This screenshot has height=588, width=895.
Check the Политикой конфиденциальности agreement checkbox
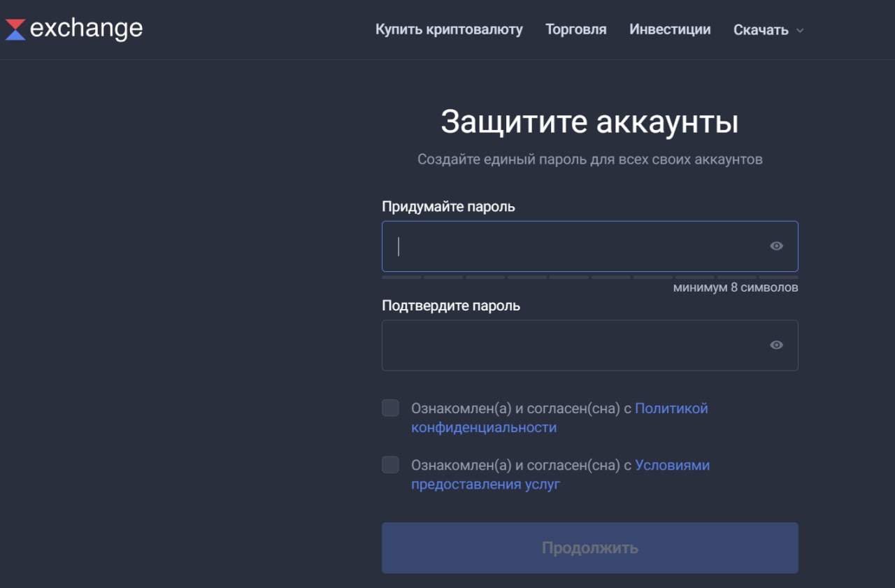390,408
